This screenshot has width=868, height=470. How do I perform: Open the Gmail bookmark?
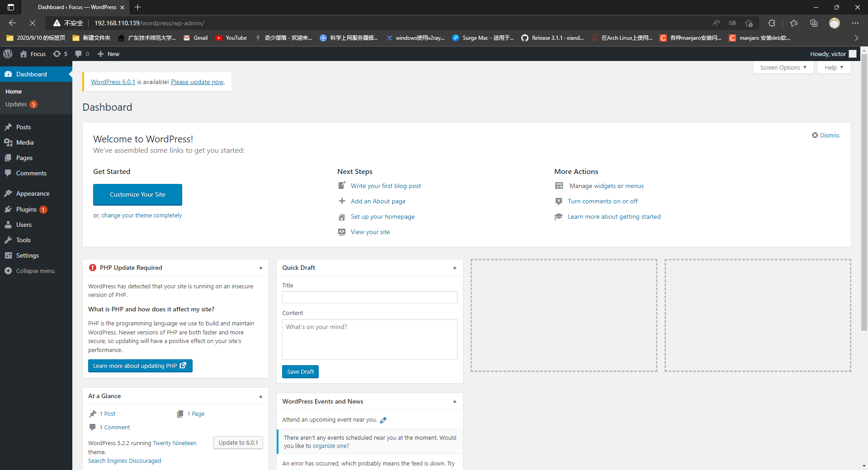tap(196, 38)
